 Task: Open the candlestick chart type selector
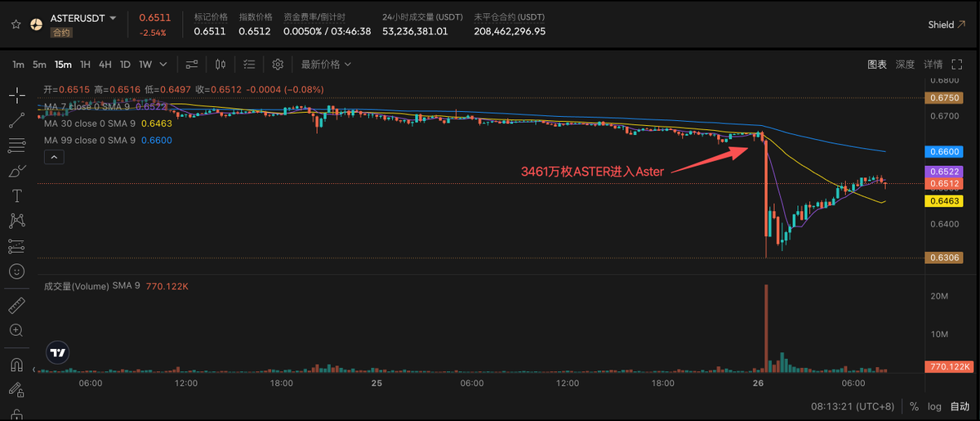click(x=220, y=64)
